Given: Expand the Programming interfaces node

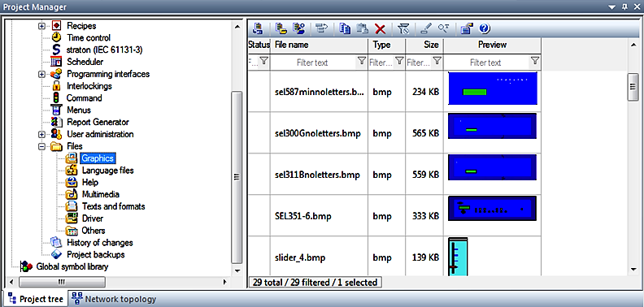Looking at the screenshot, I should click(x=41, y=74).
